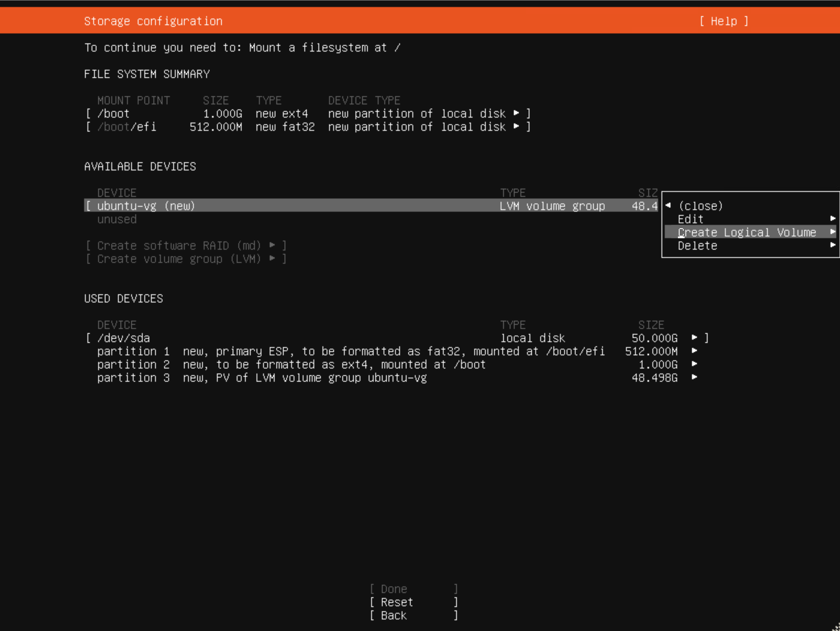Screen dimensions: 840x631
Task: Select the Delete submenu arrow
Action: 833,245
